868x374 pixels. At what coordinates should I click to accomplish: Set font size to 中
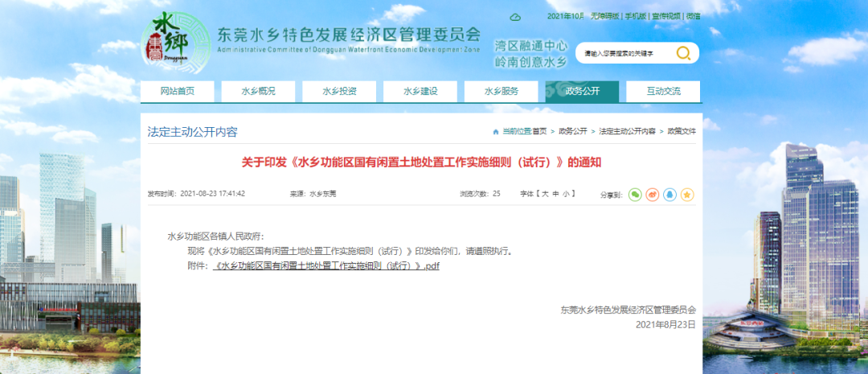(555, 193)
